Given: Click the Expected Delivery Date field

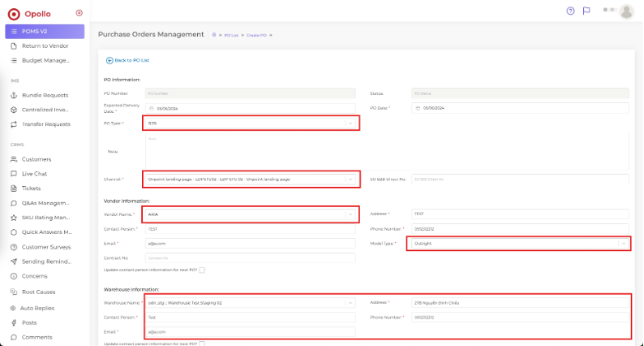Looking at the screenshot, I should (251, 109).
